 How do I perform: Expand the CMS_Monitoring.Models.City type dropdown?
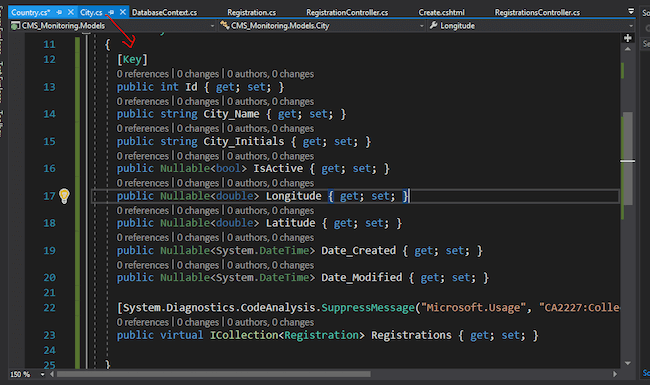[x=422, y=26]
